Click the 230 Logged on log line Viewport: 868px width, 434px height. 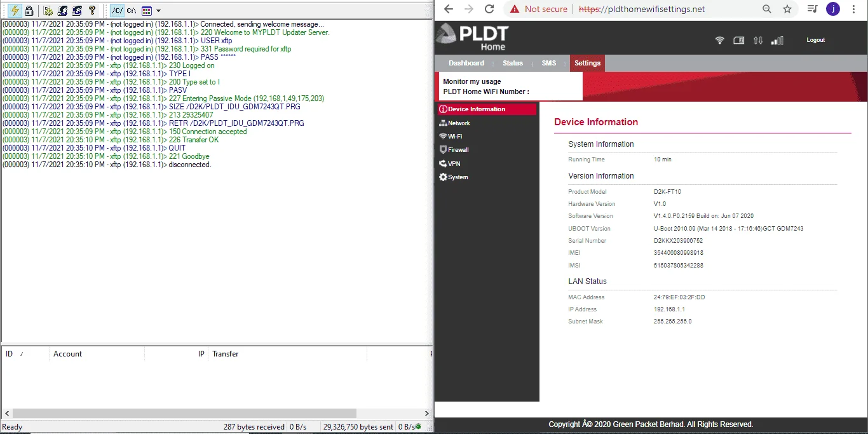tap(108, 65)
